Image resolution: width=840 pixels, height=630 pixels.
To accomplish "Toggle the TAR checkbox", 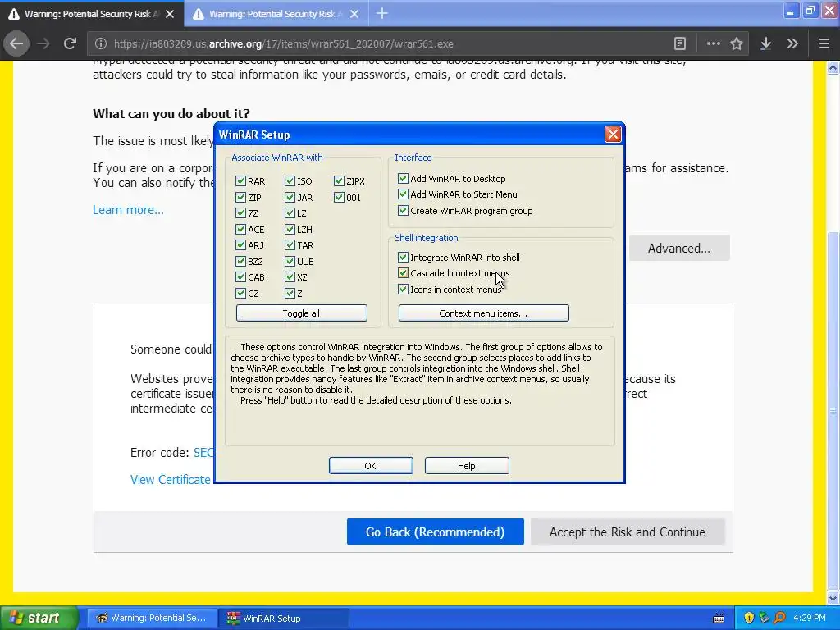I will pos(290,244).
